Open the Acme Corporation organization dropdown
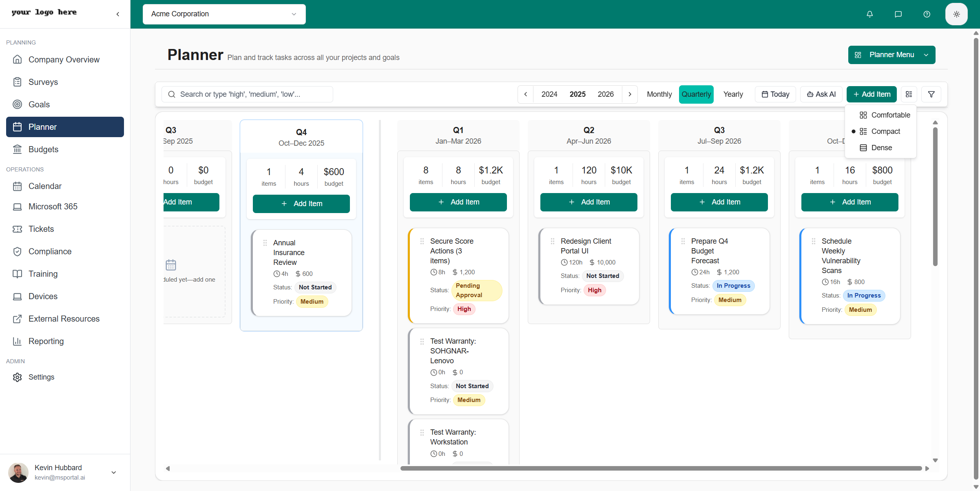 [223, 14]
